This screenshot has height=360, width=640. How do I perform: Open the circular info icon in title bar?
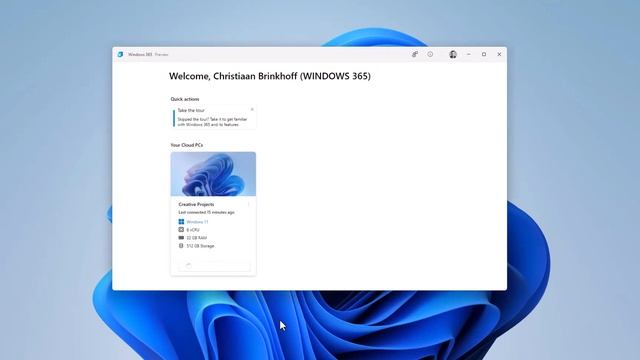(430, 54)
